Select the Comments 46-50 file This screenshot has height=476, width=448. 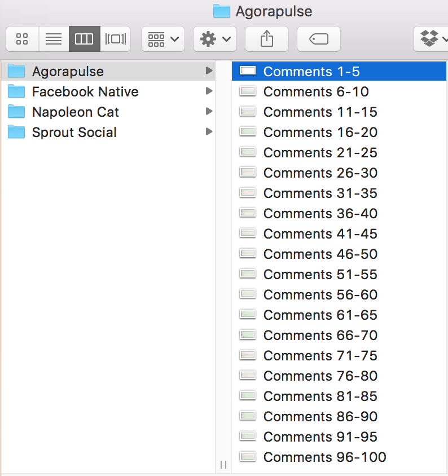320,254
